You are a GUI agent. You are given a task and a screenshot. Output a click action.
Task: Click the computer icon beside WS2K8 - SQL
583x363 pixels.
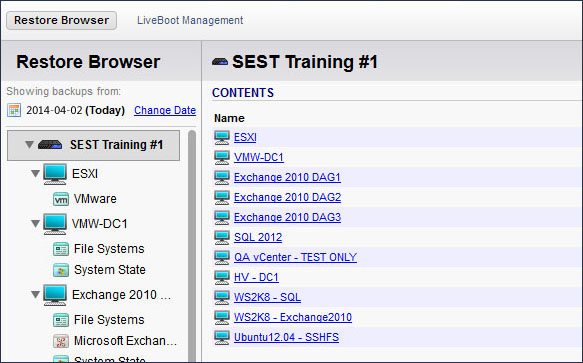[x=222, y=297]
